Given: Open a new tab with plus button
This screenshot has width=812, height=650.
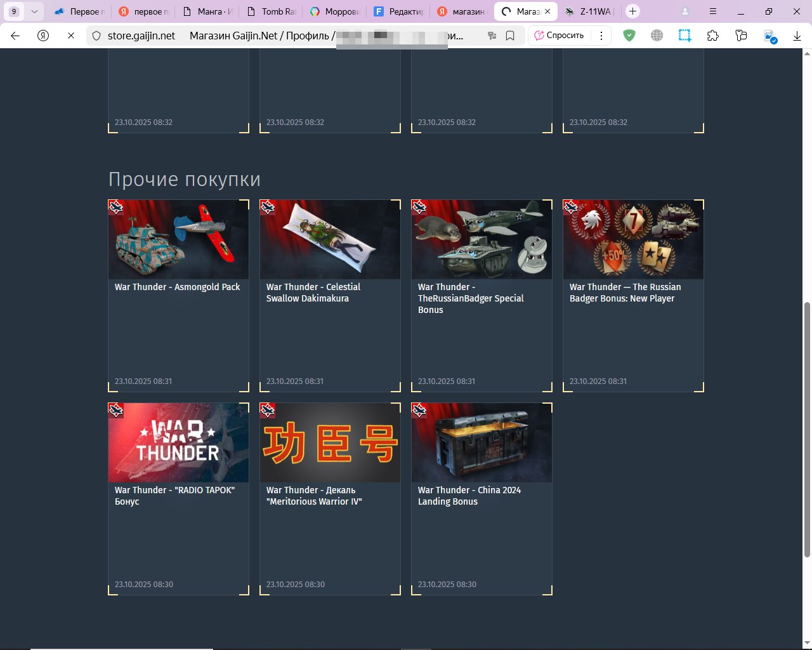Looking at the screenshot, I should (x=632, y=11).
